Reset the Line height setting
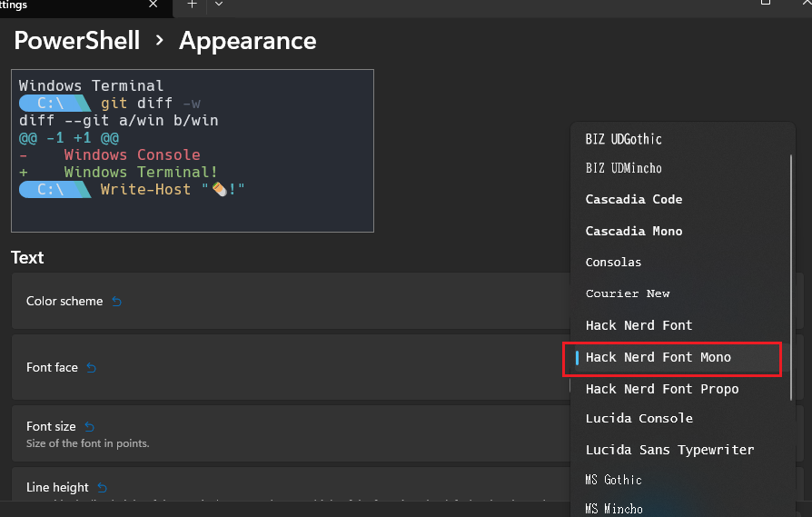This screenshot has height=517, width=812. coord(102,488)
